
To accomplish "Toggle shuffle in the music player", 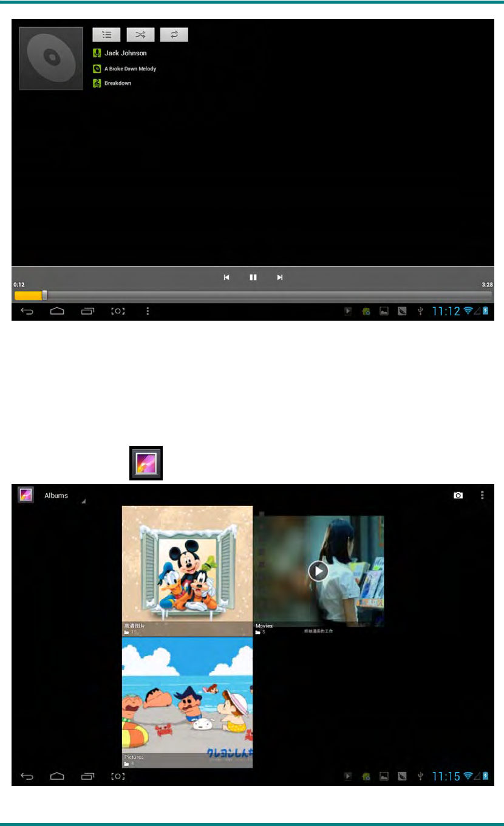I will point(140,35).
